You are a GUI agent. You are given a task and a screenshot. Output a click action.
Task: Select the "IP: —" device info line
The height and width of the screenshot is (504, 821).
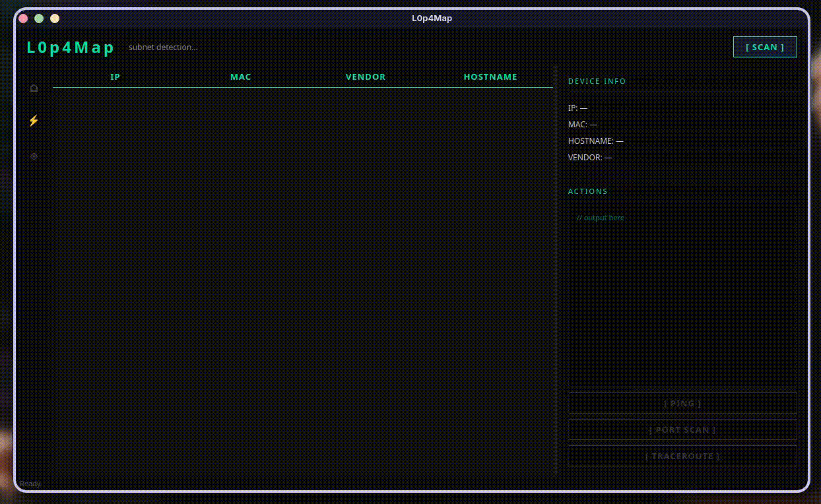click(577, 108)
